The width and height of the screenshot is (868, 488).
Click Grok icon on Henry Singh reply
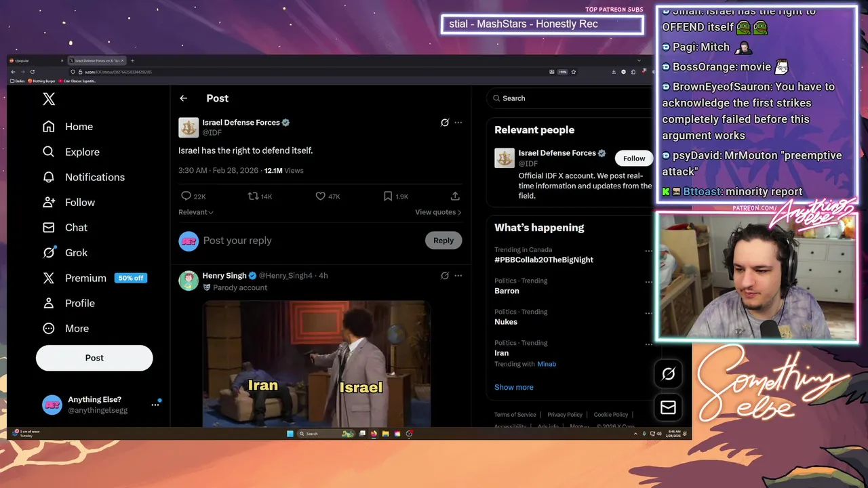[445, 276]
